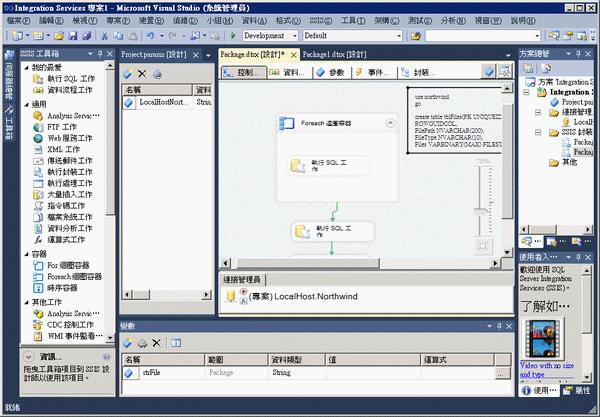Click the Open File toolbar icon
Image resolution: width=600 pixels, height=417 pixels.
(x=59, y=36)
